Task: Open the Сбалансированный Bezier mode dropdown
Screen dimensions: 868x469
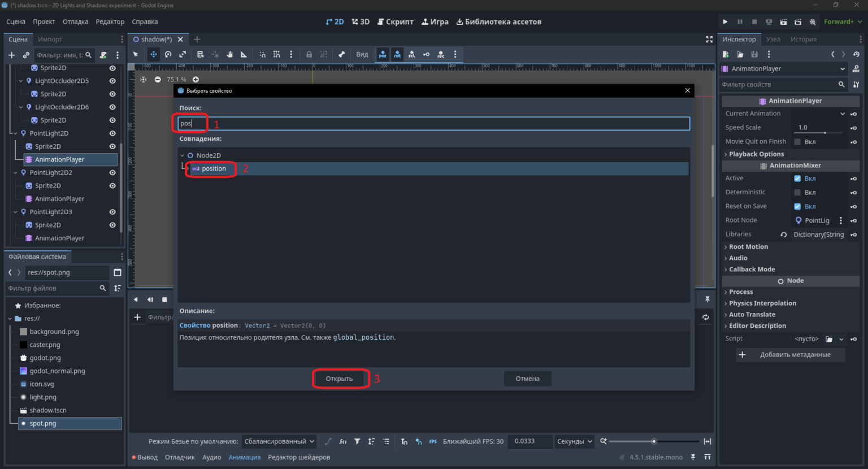Action: 279,441
